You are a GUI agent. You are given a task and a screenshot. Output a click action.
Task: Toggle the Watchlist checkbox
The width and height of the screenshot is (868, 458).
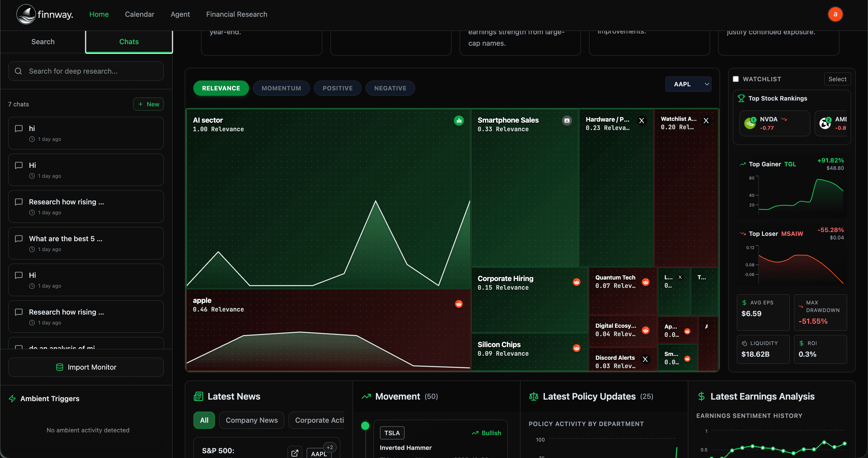pyautogui.click(x=736, y=79)
